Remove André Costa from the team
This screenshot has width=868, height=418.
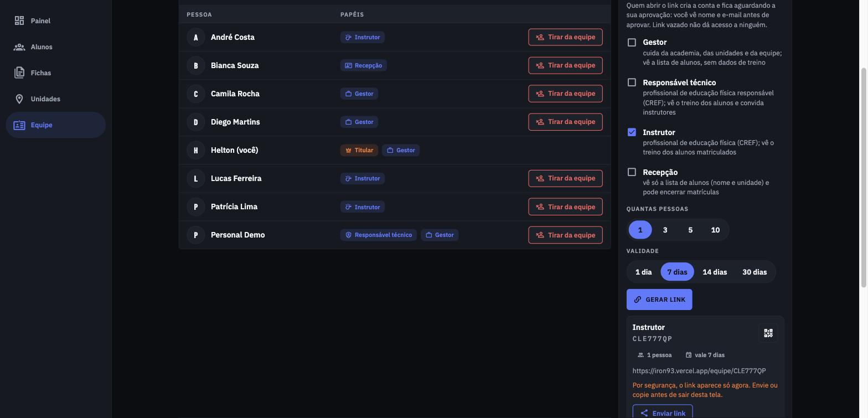(x=565, y=37)
